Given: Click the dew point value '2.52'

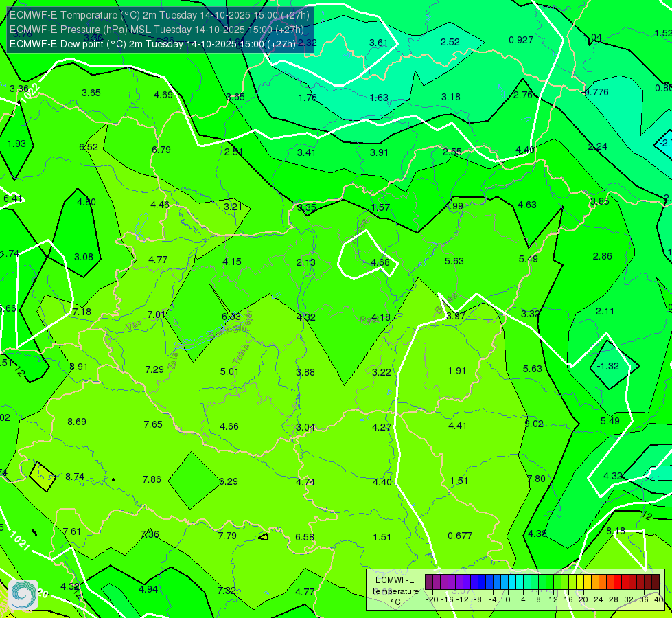Looking at the screenshot, I should pos(450,42).
